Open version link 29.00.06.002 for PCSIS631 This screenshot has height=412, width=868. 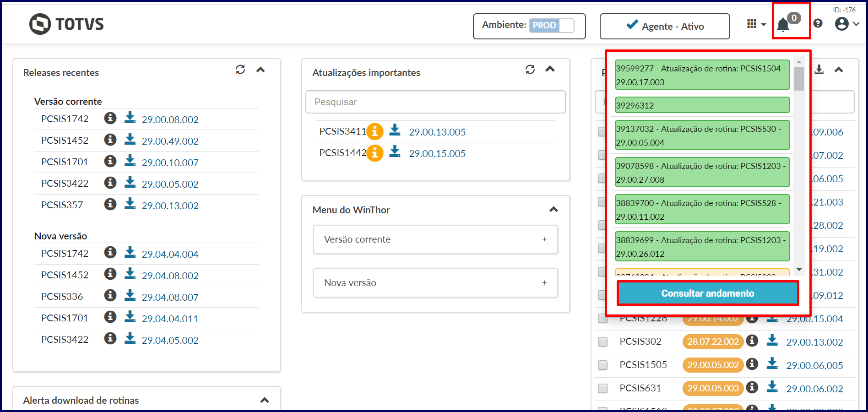click(814, 389)
